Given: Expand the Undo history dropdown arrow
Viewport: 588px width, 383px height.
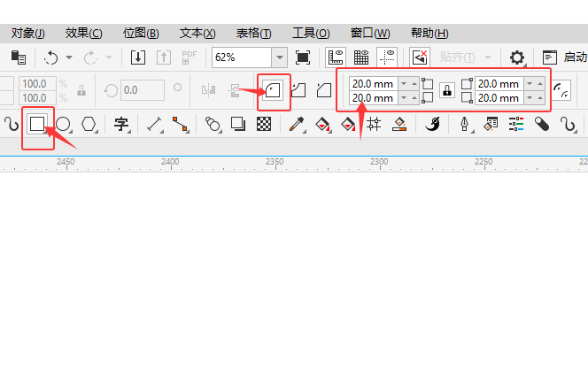Looking at the screenshot, I should click(69, 57).
